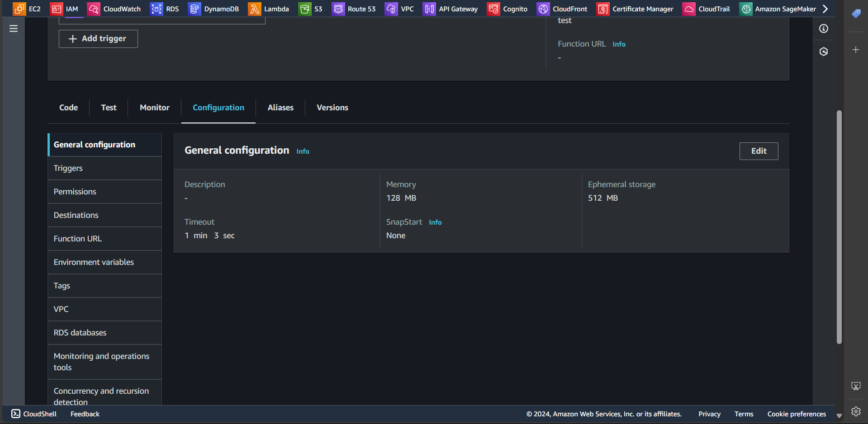This screenshot has height=424, width=868.
Task: Select Environment variables in the sidebar
Action: click(94, 262)
